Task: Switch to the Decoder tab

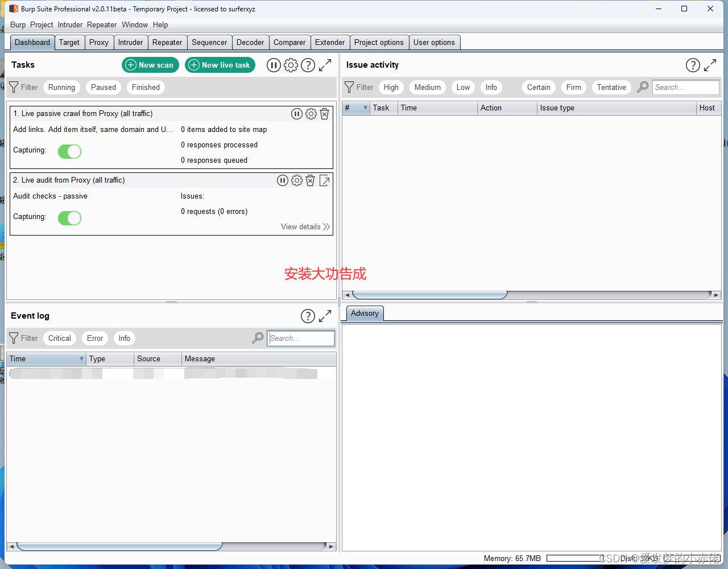Action: point(250,42)
